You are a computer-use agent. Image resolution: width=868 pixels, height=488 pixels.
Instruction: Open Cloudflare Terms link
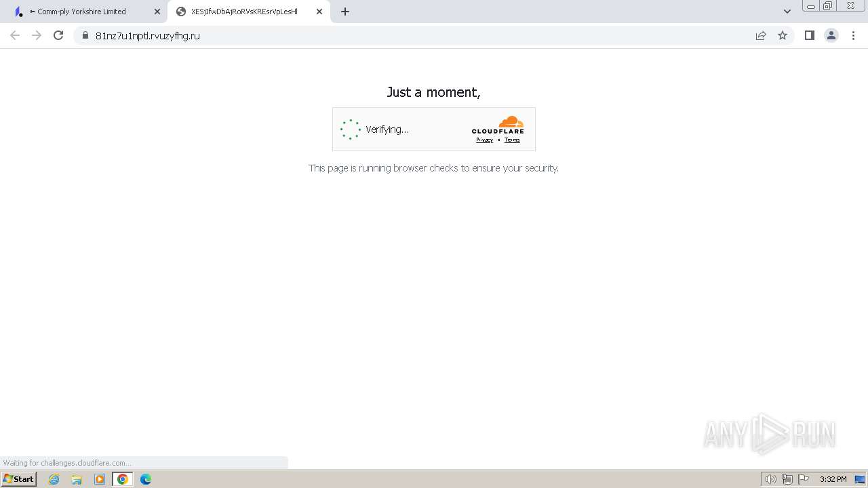(512, 140)
